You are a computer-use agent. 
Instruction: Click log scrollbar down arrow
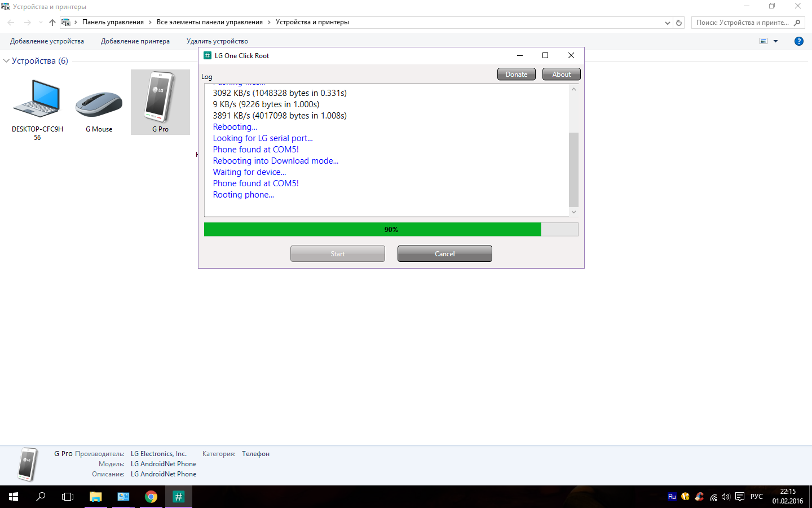pos(573,212)
